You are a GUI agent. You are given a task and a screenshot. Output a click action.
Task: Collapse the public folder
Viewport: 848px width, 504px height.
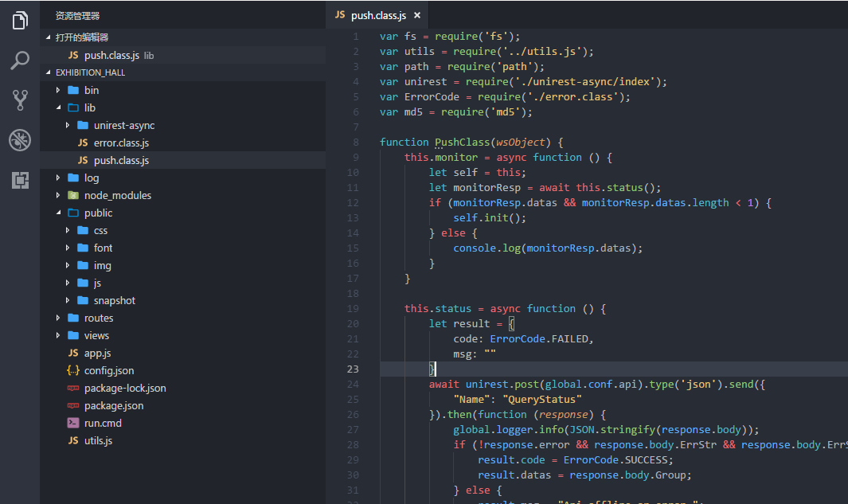[98, 213]
